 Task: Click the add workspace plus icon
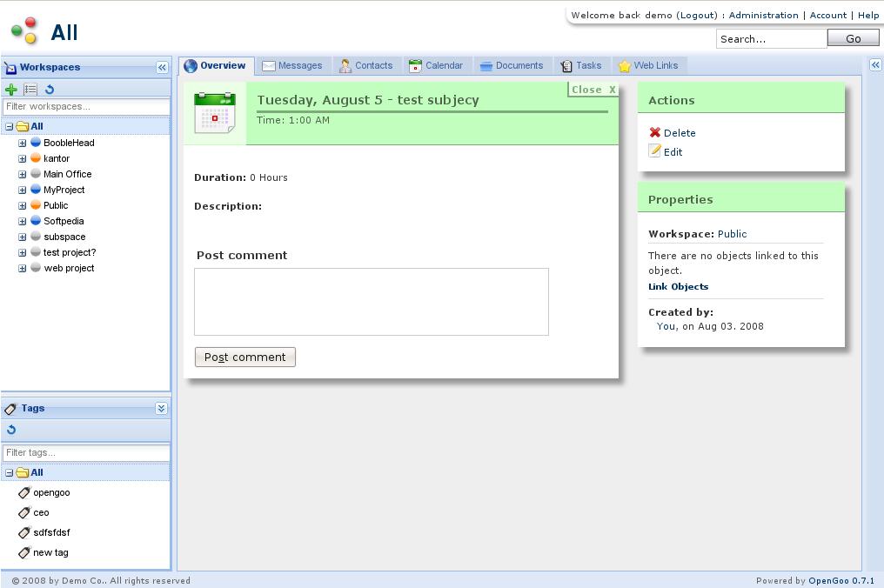point(11,90)
